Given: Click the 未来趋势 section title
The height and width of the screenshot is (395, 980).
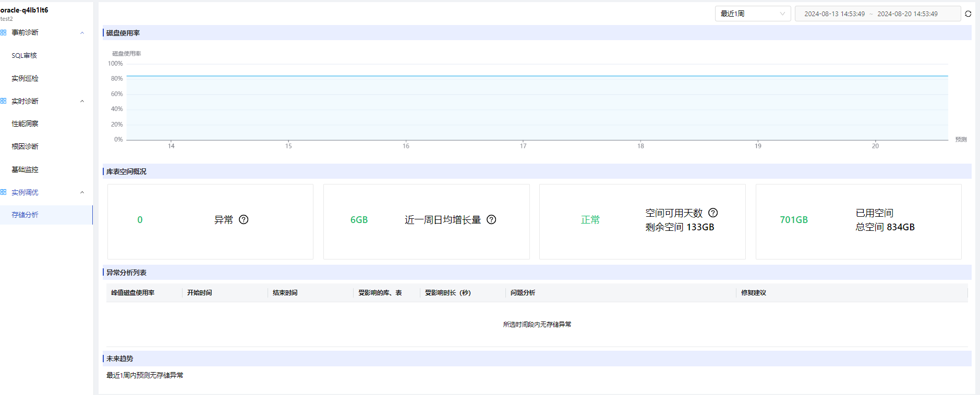Looking at the screenshot, I should [x=119, y=359].
